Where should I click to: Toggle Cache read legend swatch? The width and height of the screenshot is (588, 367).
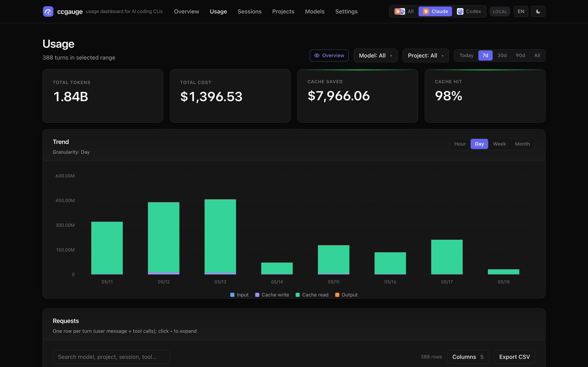[x=298, y=295]
